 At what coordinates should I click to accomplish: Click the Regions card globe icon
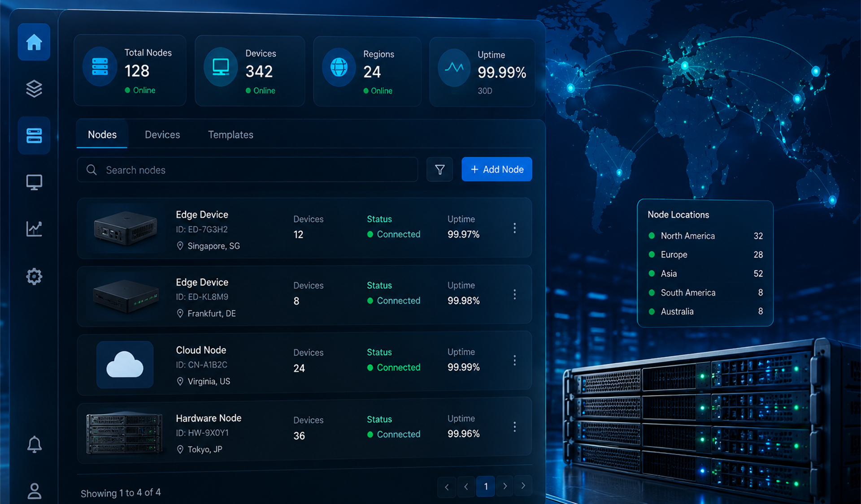[x=339, y=67]
